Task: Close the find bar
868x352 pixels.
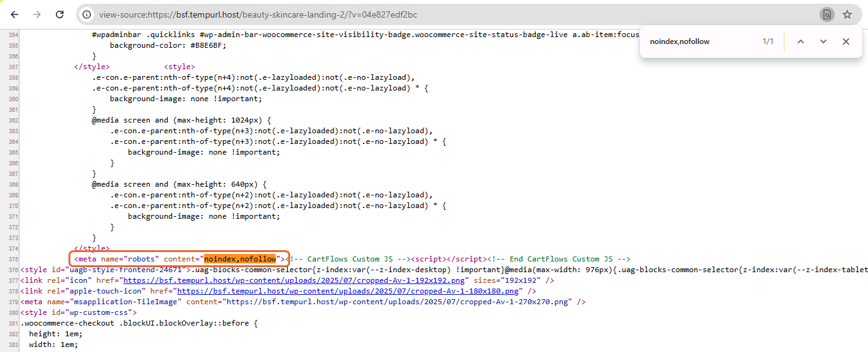Action: 846,41
